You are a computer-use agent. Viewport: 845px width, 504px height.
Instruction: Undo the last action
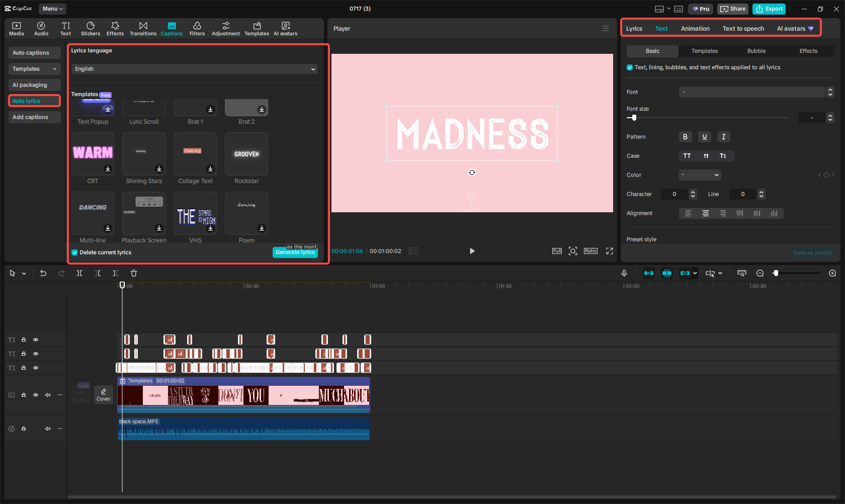[43, 273]
